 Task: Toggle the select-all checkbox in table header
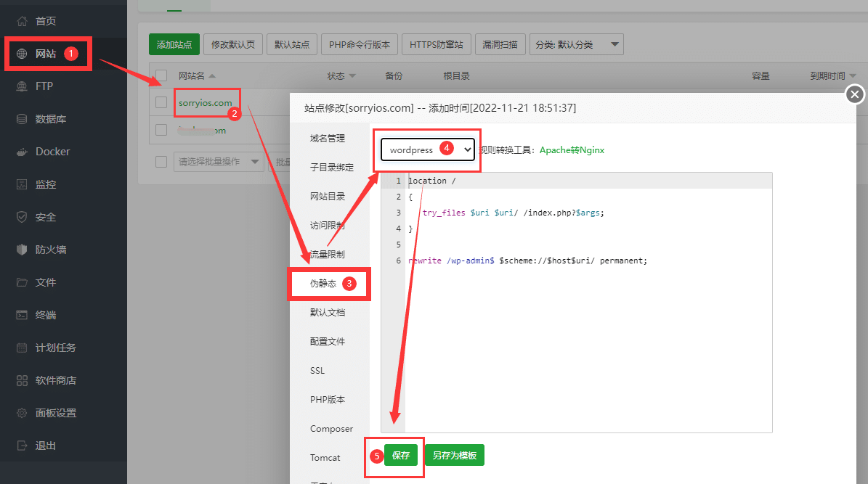[161, 75]
